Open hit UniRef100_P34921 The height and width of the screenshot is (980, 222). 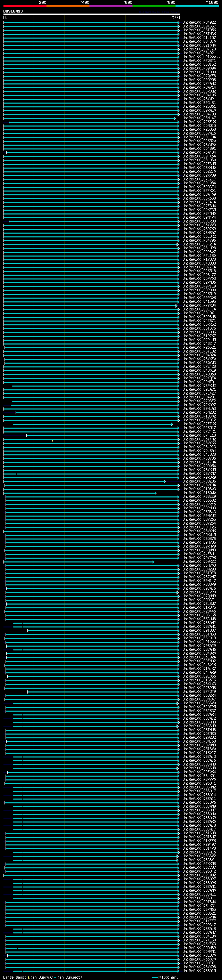coord(199,53)
